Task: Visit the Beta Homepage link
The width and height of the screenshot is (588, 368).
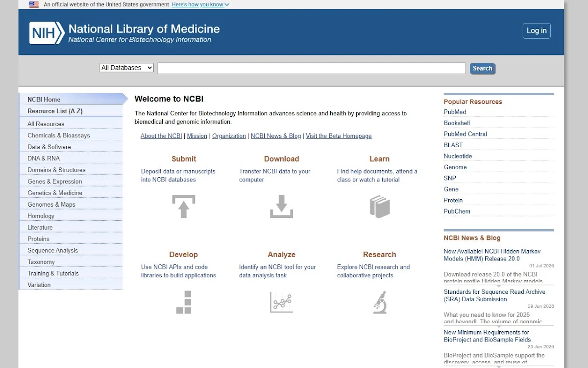Action: [339, 136]
